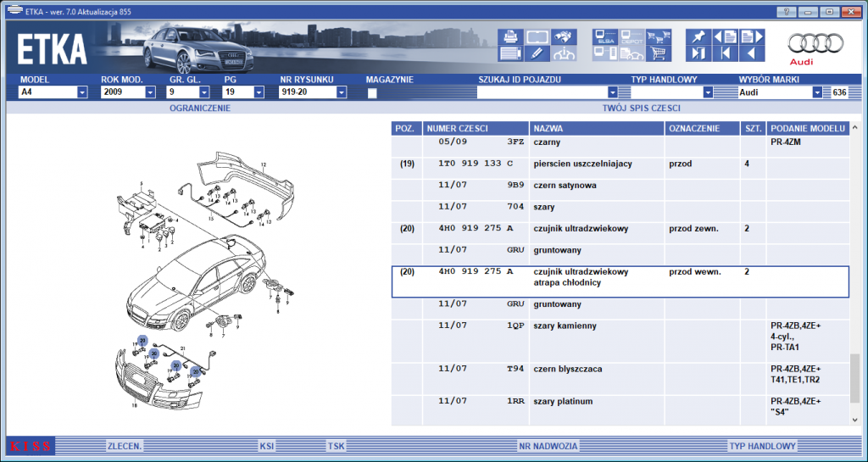Expand the TYP HANDLOWY dropdown arrow
This screenshot has height=462, width=868.
click(708, 92)
